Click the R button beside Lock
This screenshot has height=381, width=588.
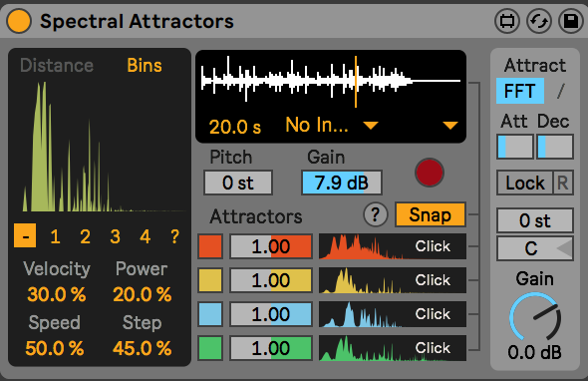coord(563,183)
